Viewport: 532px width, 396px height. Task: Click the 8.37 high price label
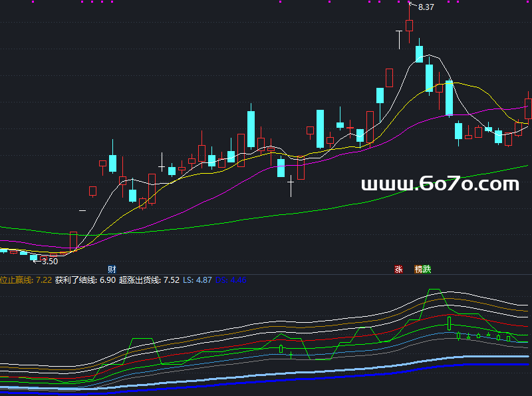tap(426, 7)
